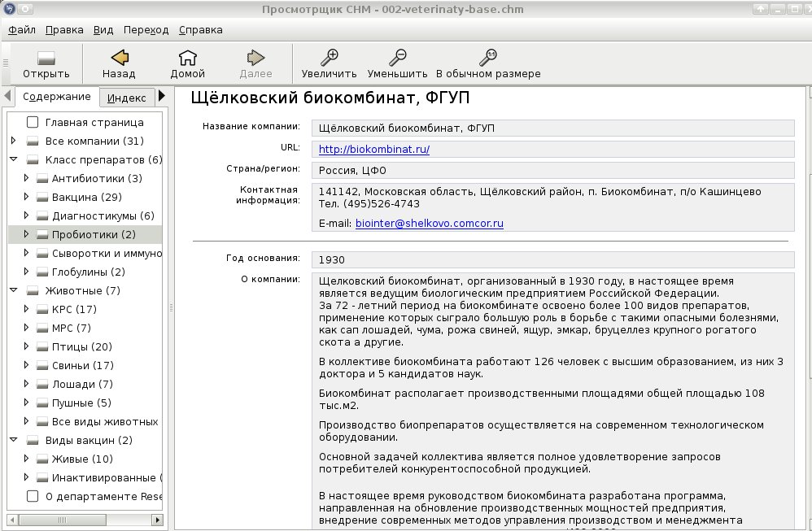Select the О департаменте page item
The width and height of the screenshot is (812, 531).
tap(94, 496)
